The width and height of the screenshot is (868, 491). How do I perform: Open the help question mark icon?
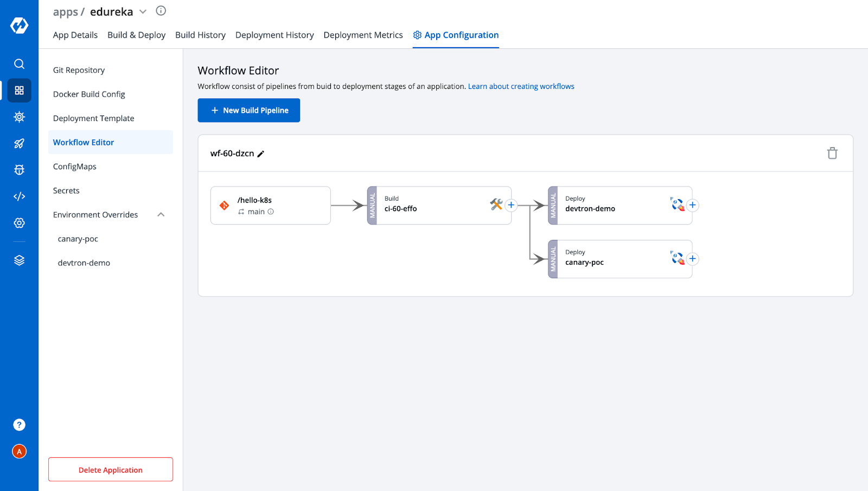pyautogui.click(x=19, y=425)
